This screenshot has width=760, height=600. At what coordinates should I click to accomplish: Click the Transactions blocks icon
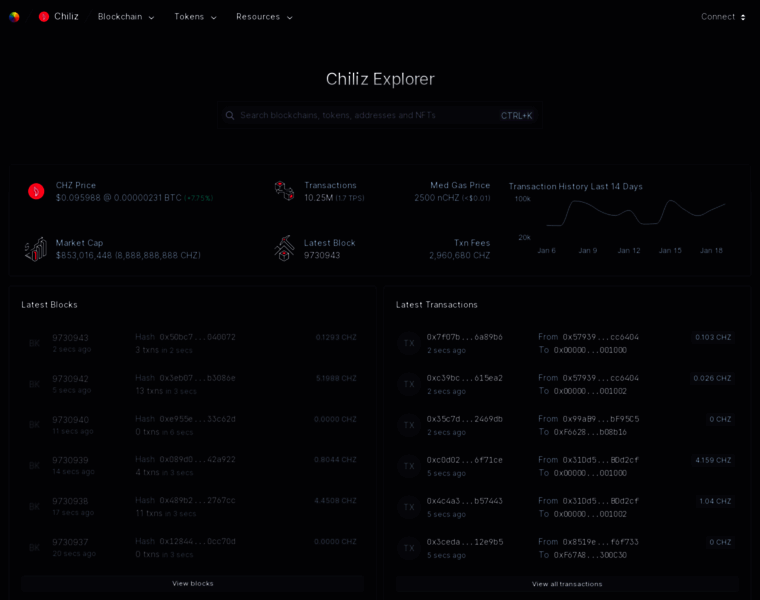click(x=285, y=191)
